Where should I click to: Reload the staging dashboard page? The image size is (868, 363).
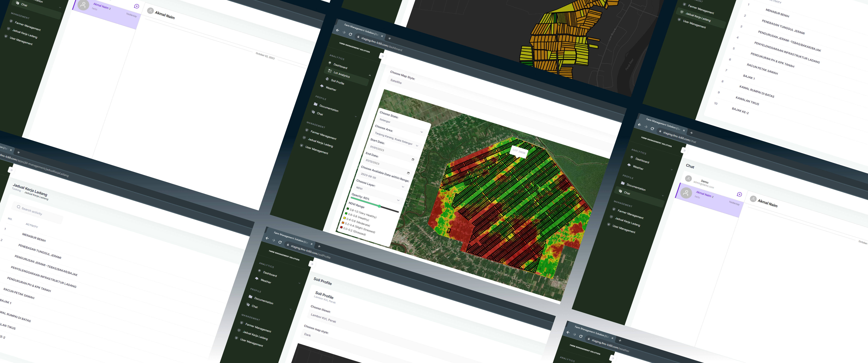click(350, 34)
